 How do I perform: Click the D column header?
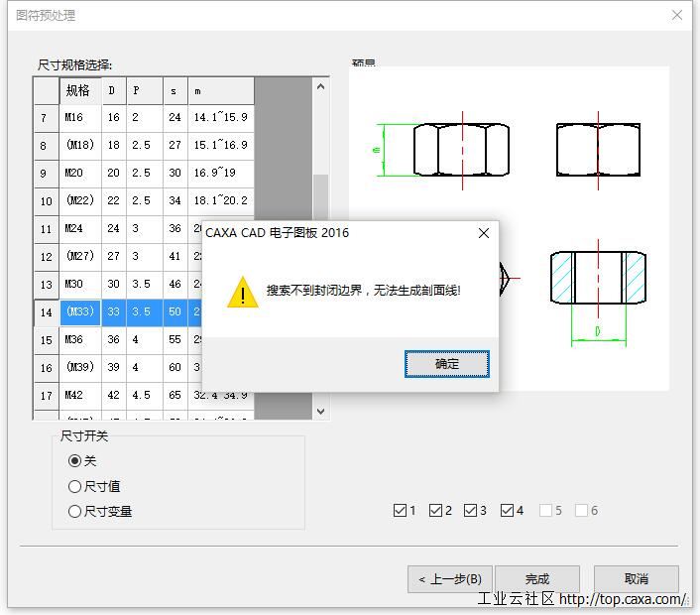point(114,91)
